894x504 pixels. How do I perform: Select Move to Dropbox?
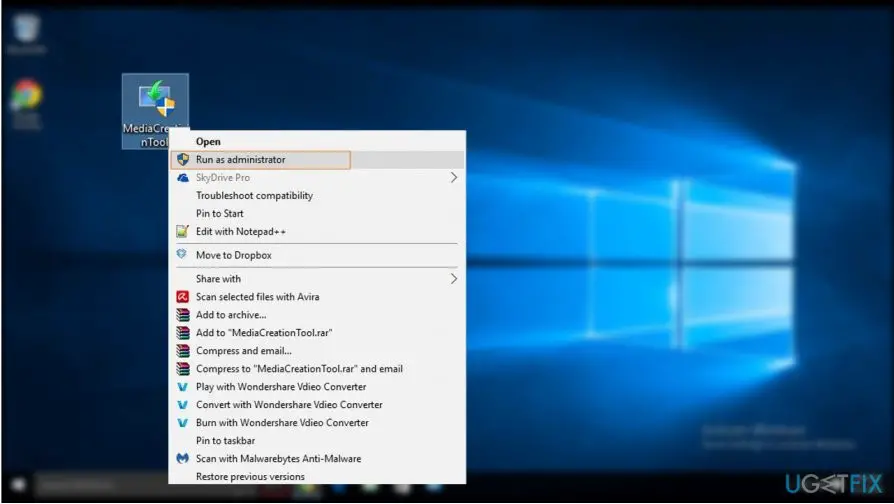tap(317, 255)
